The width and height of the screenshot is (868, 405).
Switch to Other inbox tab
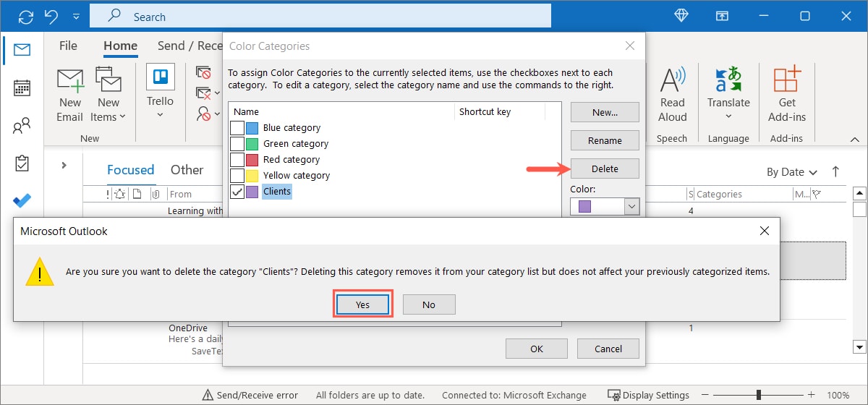187,170
